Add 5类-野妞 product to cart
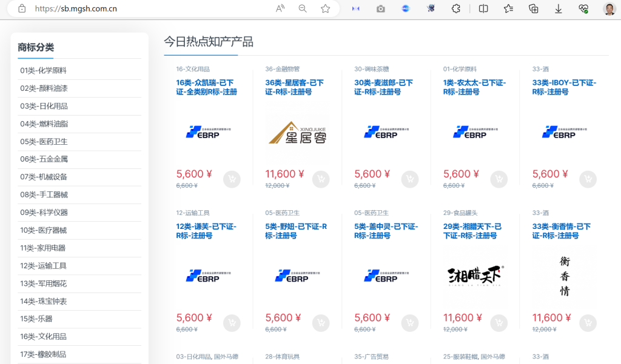This screenshot has width=621, height=364. pos(321,323)
